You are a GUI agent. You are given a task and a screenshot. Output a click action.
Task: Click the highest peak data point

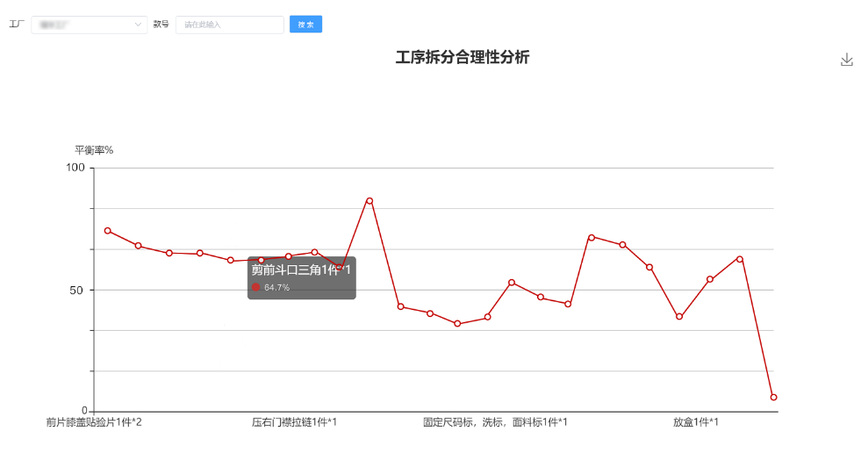pos(369,201)
